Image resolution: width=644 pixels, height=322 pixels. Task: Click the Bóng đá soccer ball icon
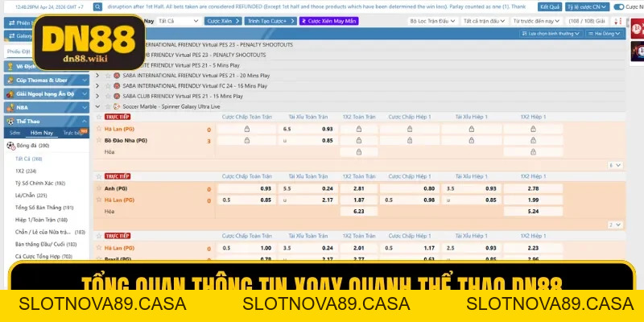click(x=11, y=146)
